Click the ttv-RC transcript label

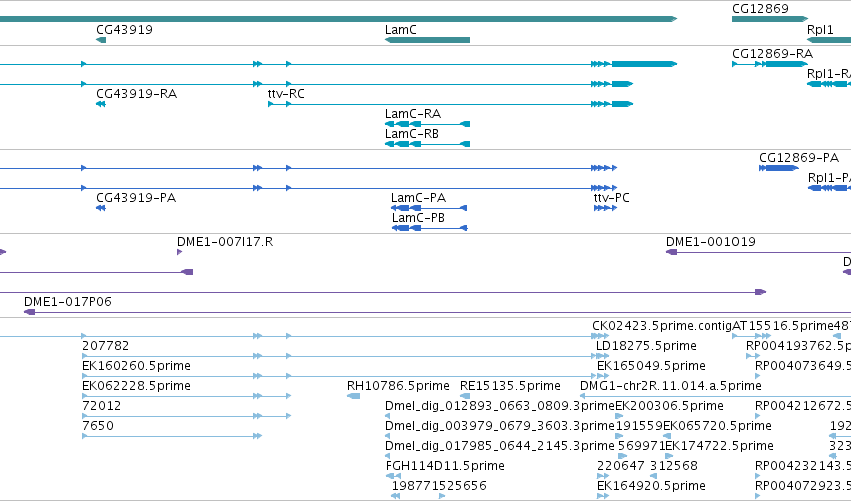[286, 94]
